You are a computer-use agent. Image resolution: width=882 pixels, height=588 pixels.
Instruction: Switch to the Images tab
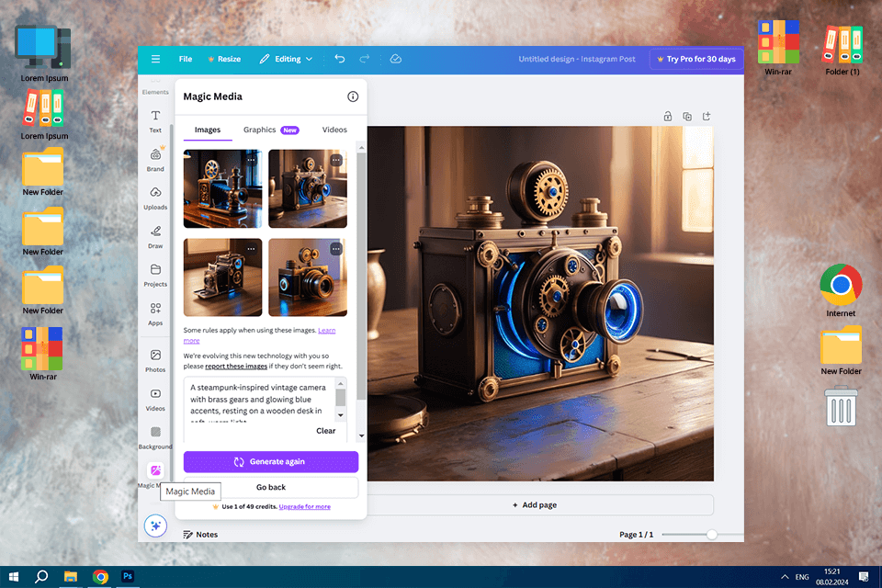pyautogui.click(x=208, y=130)
